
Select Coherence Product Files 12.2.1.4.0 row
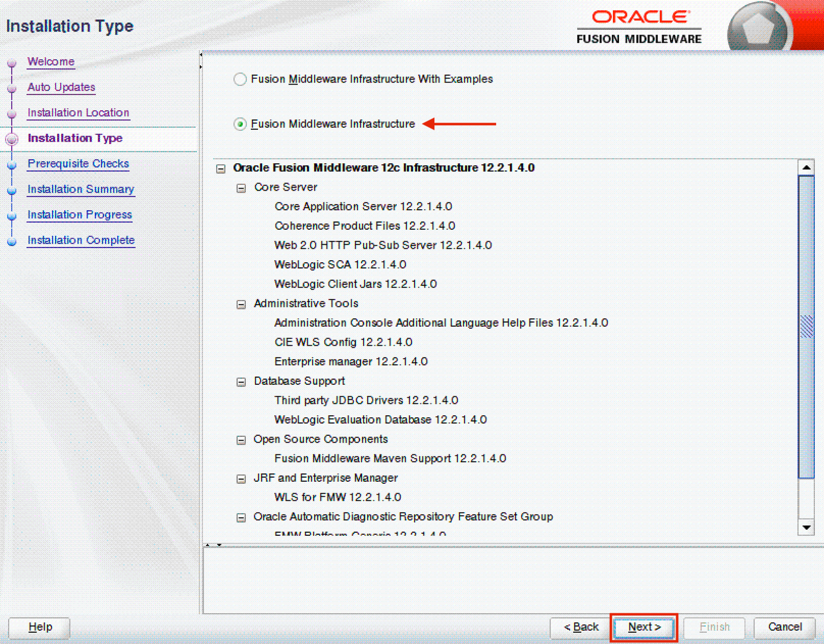pyautogui.click(x=365, y=226)
